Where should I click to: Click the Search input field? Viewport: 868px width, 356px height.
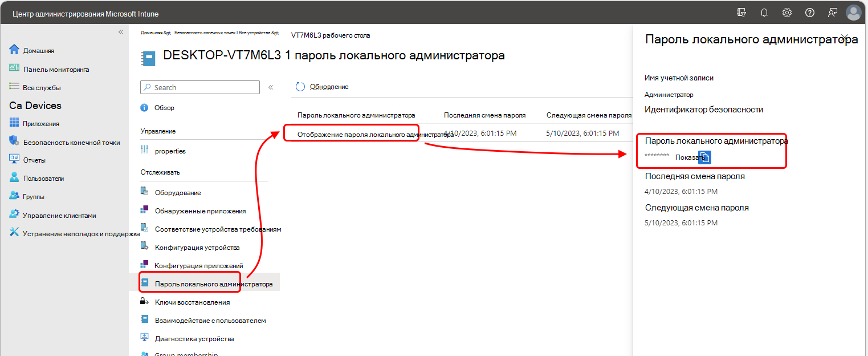[x=200, y=87]
